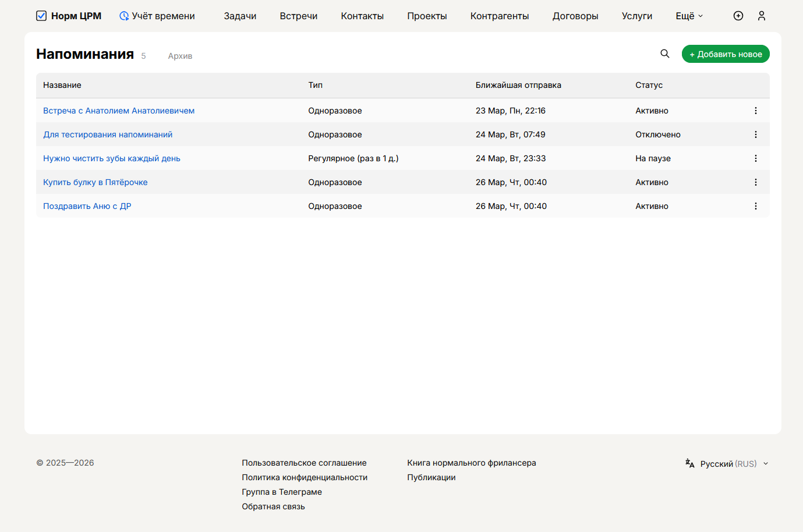This screenshot has height=532, width=803.
Task: Expand the Ещё menu dropdown
Action: click(x=689, y=16)
